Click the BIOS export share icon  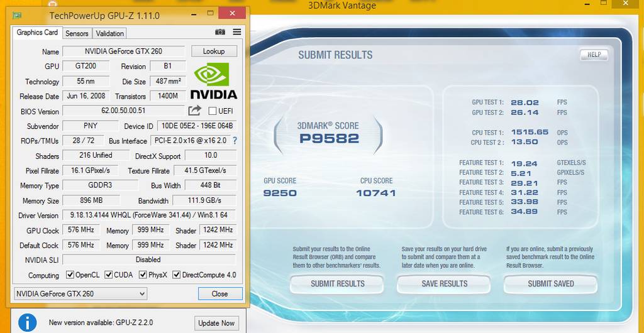tap(195, 111)
